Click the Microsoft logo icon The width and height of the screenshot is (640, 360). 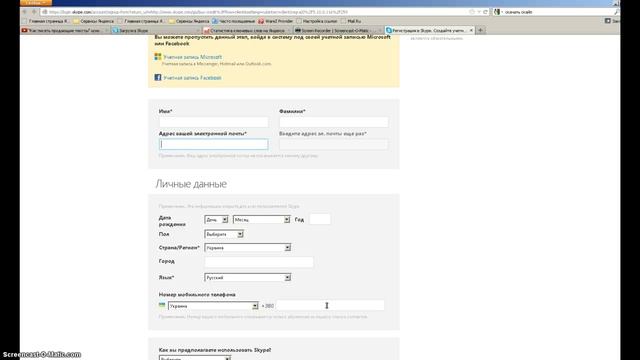pos(158,57)
